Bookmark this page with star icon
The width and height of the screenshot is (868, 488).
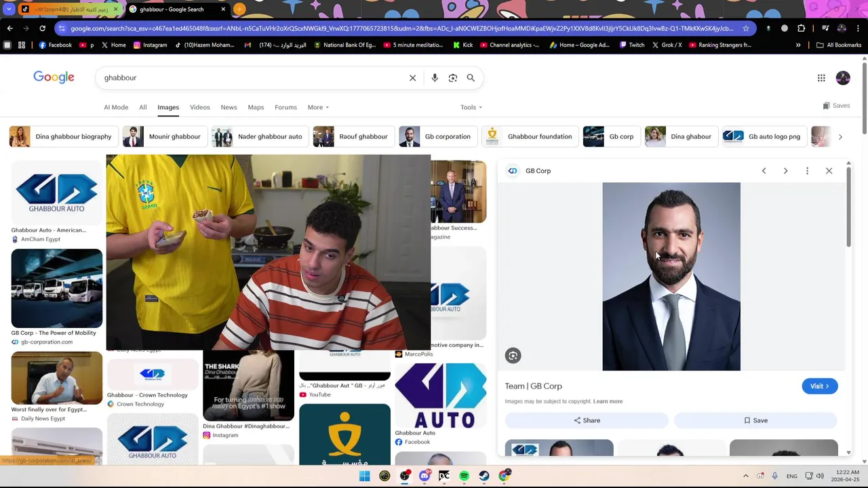click(x=746, y=28)
